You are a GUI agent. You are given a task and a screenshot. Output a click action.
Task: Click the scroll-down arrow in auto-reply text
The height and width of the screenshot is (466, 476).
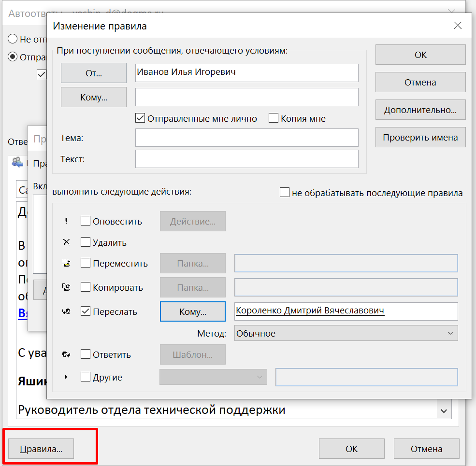coord(444,411)
